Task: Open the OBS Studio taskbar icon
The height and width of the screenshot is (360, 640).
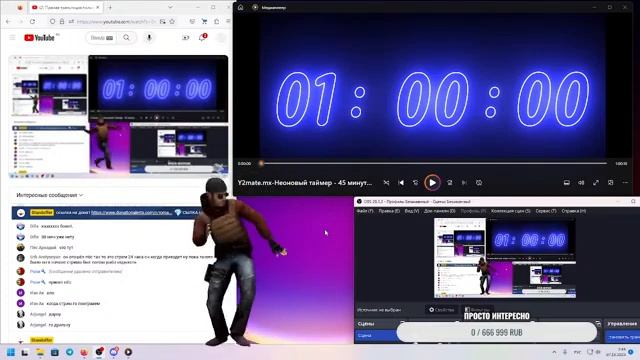Action: (x=99, y=352)
